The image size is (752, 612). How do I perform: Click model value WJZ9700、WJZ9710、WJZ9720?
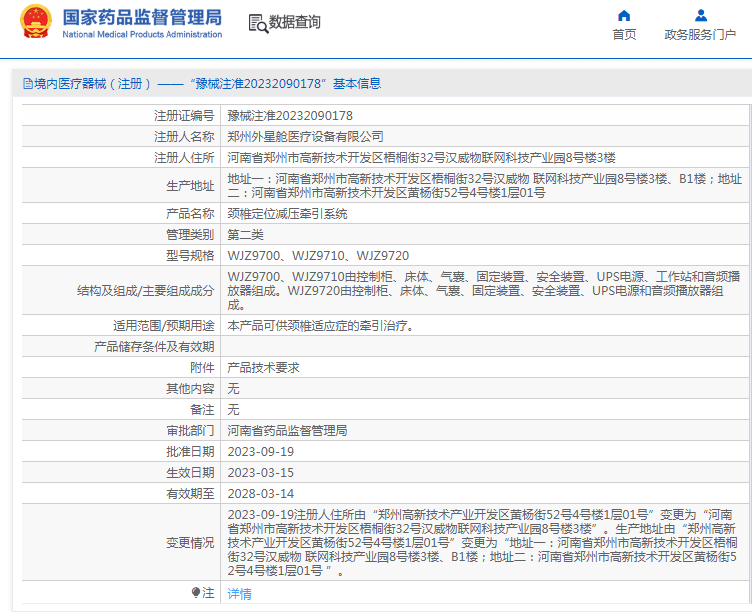click(x=318, y=256)
